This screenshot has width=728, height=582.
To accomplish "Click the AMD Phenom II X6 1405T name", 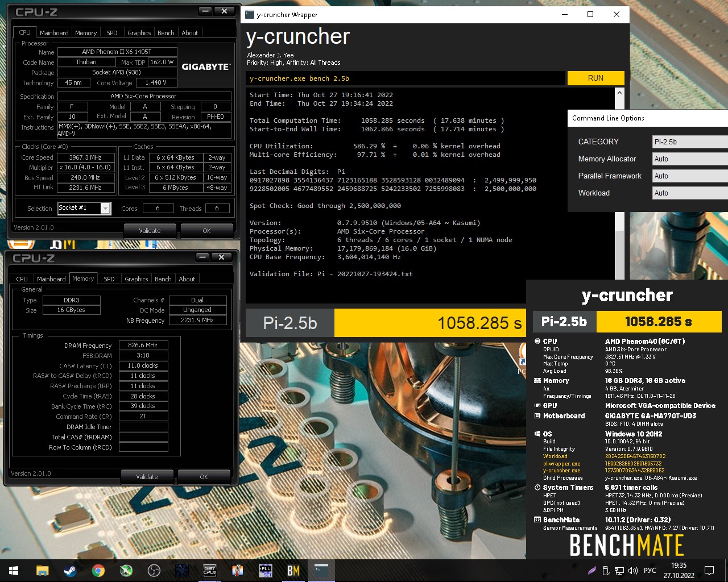I will pos(117,52).
